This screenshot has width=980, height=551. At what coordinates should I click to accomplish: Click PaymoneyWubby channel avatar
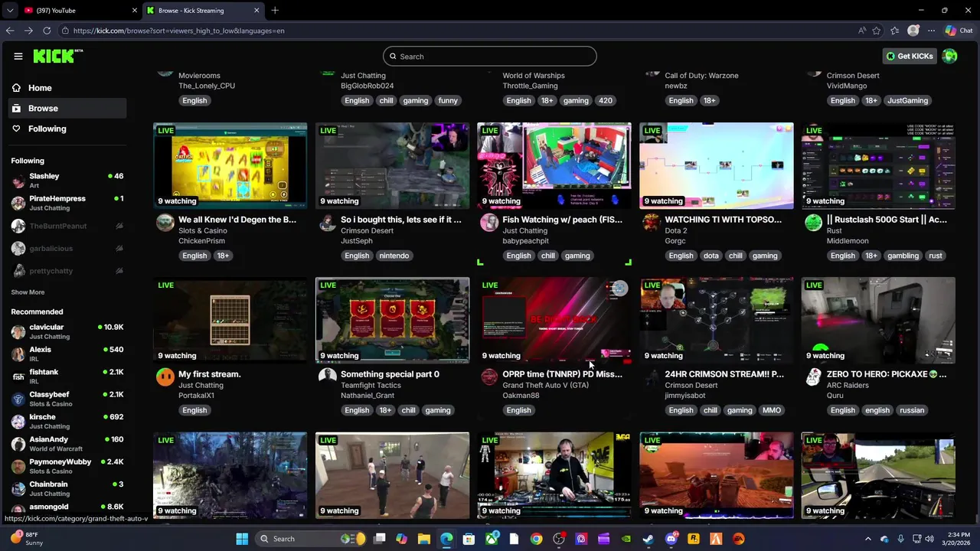(x=18, y=467)
